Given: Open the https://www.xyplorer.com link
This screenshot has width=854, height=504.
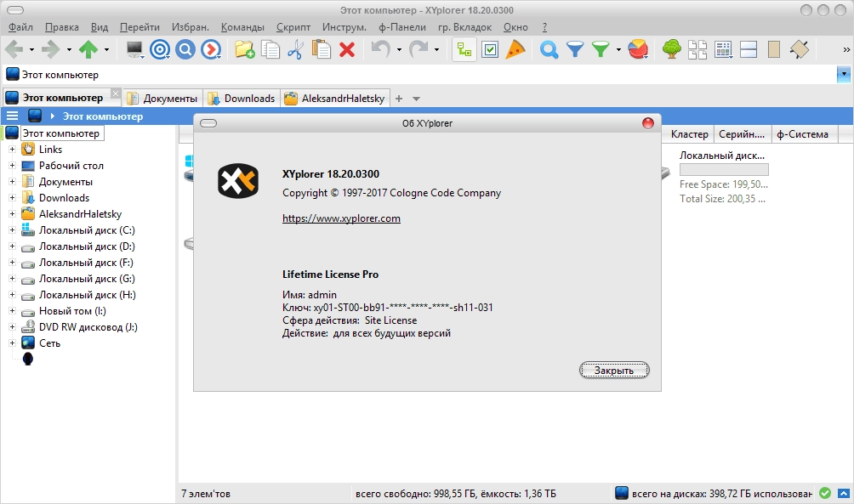Looking at the screenshot, I should click(x=341, y=218).
